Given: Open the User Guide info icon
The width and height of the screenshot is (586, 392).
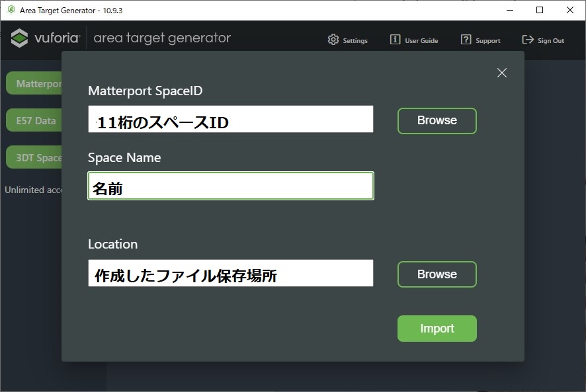Looking at the screenshot, I should [x=395, y=40].
